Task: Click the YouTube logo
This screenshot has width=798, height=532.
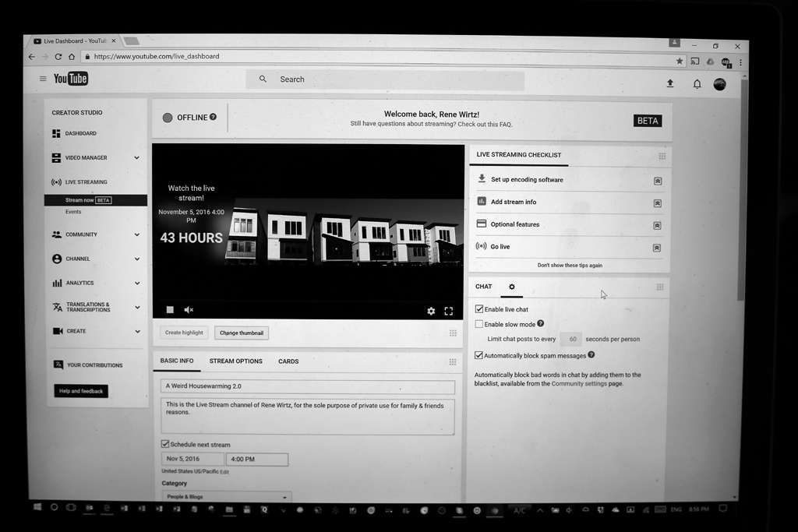Action: (x=71, y=79)
